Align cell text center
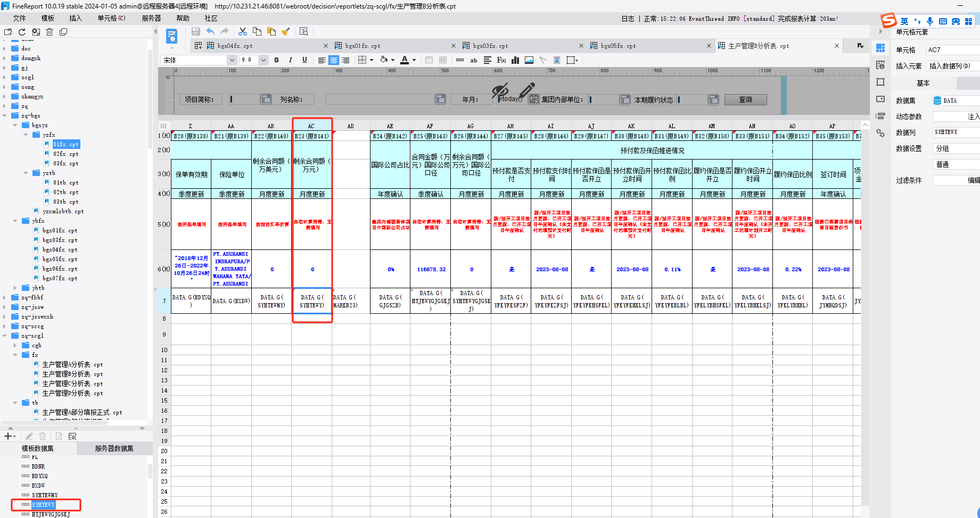Viewport: 980px width, 518px height. (x=334, y=60)
